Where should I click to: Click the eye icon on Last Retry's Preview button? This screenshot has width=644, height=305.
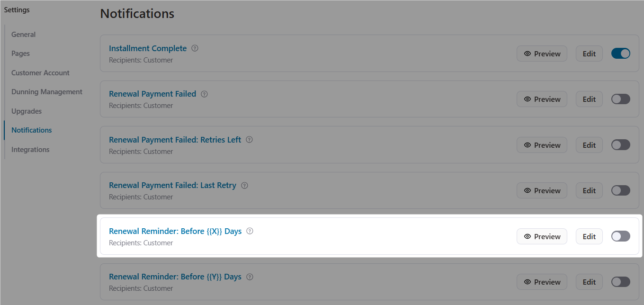point(527,190)
